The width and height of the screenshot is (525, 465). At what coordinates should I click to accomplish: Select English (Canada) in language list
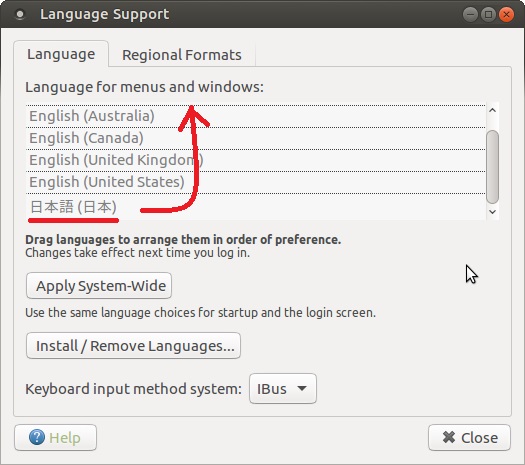[x=255, y=138]
